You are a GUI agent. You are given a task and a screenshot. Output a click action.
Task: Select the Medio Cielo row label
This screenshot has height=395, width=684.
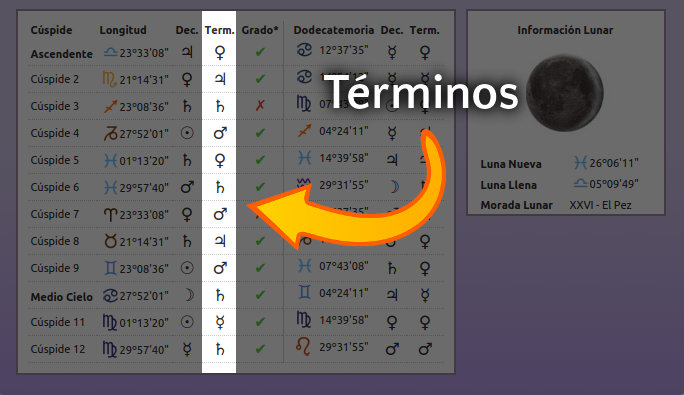click(x=62, y=297)
